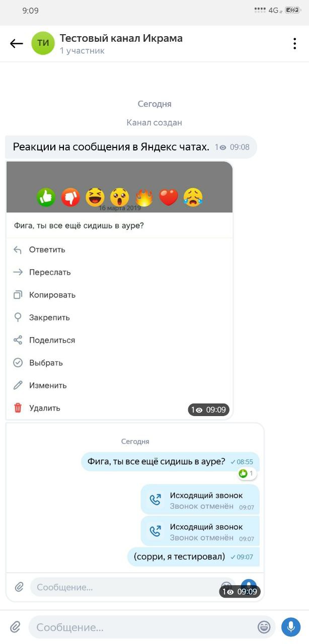Tap the green ТИ channel avatar
The width and height of the screenshot is (309, 644).
coord(43,43)
